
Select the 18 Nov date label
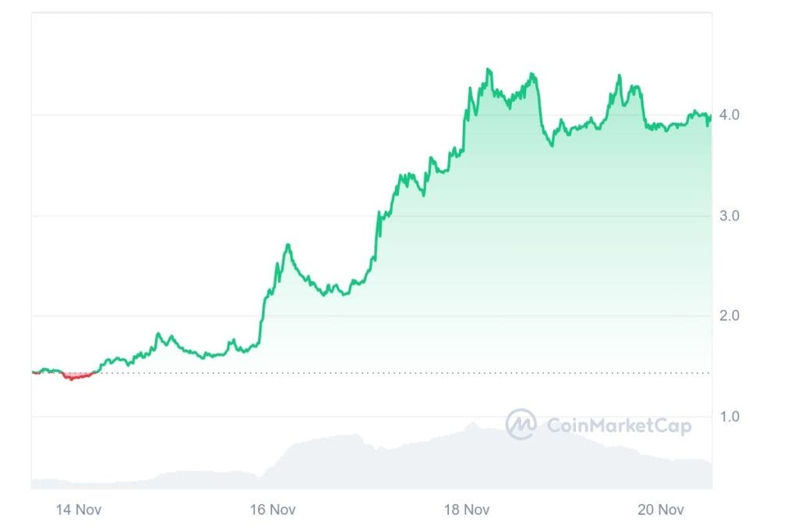coord(466,510)
